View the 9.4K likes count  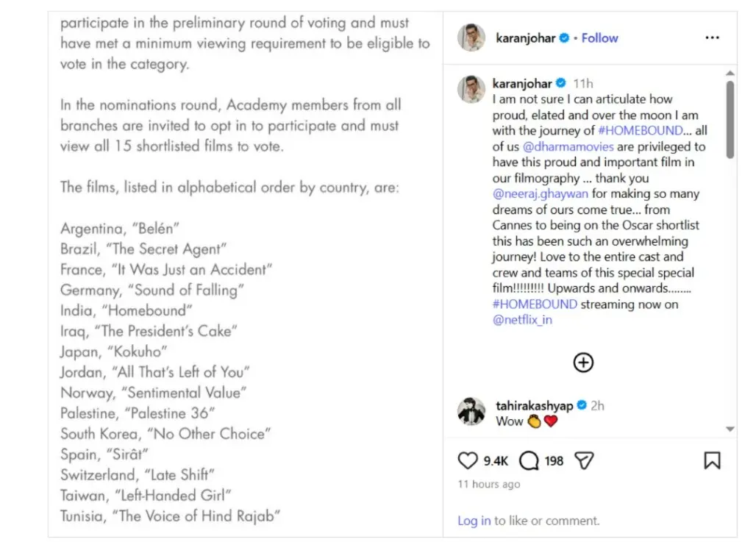click(x=496, y=461)
